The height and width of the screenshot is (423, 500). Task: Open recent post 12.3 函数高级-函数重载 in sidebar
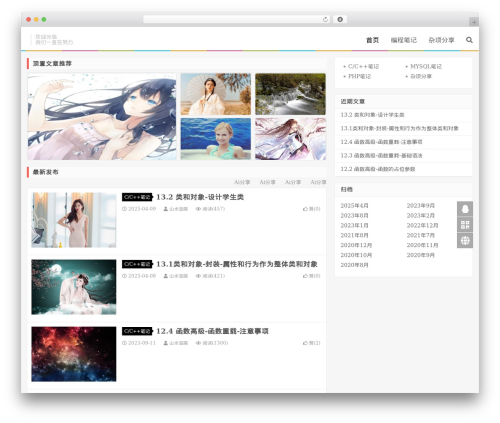point(381,156)
